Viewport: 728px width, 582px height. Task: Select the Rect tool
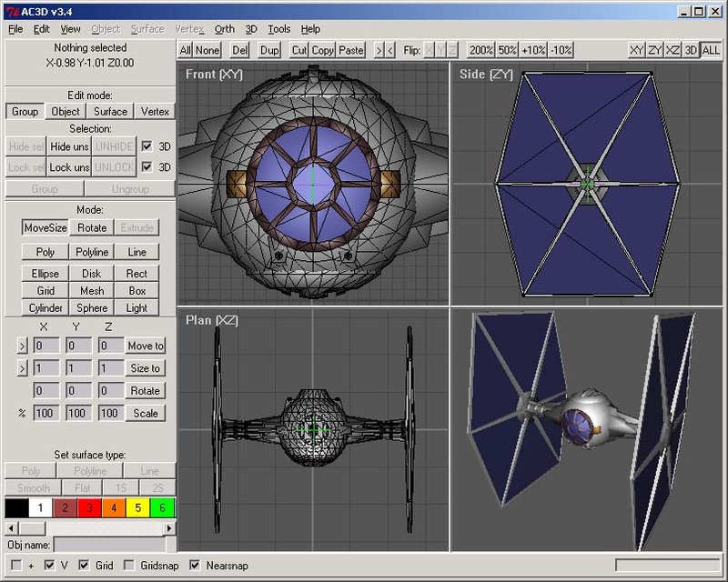click(x=136, y=274)
